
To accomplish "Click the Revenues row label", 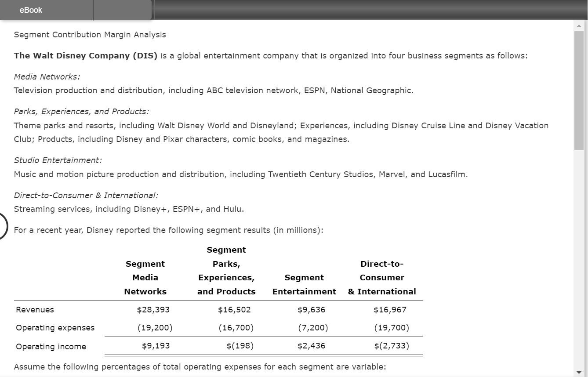I will click(x=35, y=310).
